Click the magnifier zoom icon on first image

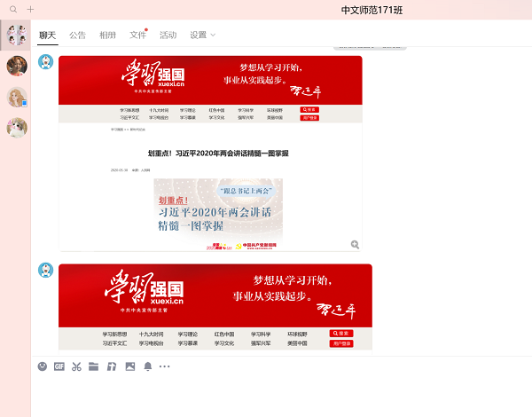pos(355,245)
